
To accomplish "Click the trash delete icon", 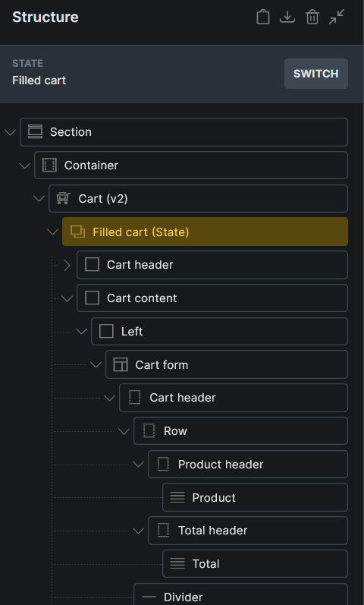I will pos(312,17).
